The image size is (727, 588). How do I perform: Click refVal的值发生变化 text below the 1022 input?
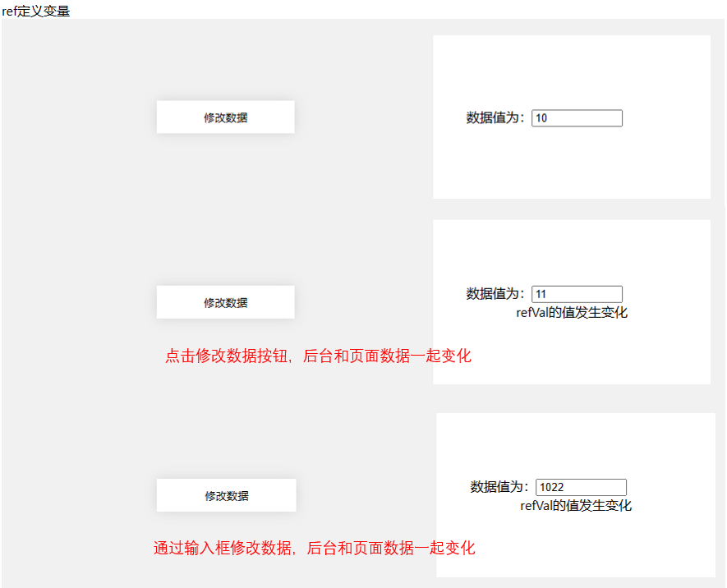coord(576,506)
